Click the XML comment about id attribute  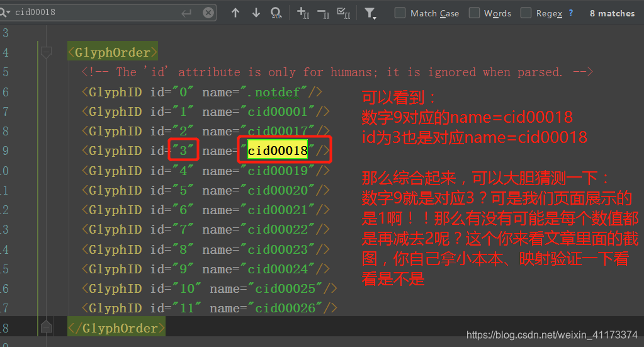(x=337, y=72)
